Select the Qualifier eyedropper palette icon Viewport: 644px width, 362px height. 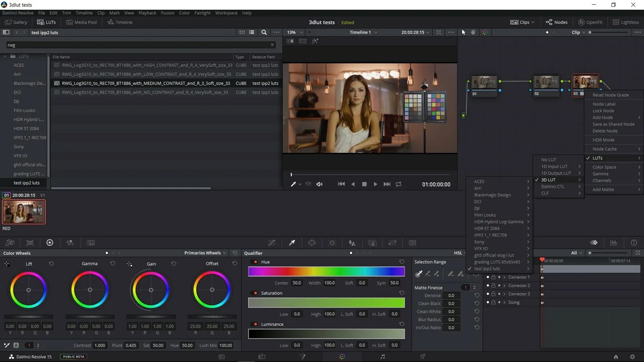[x=292, y=243]
